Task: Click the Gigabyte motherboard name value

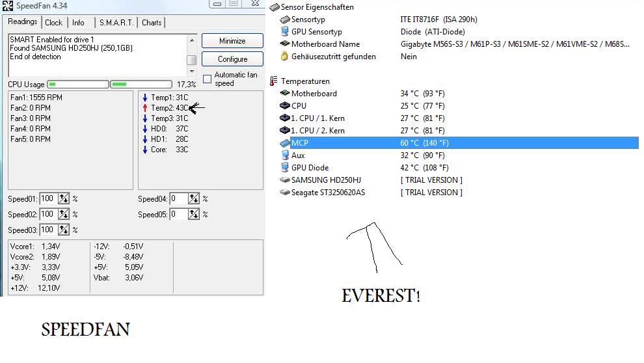Action: tap(515, 44)
